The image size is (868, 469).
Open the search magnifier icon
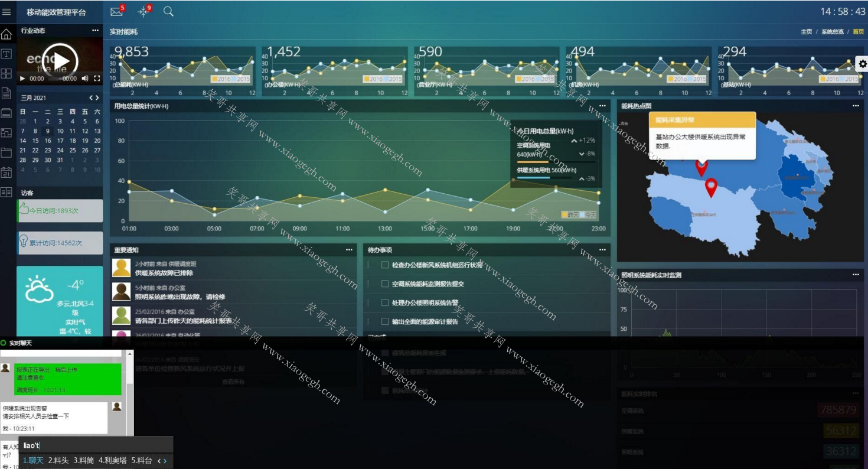[168, 11]
